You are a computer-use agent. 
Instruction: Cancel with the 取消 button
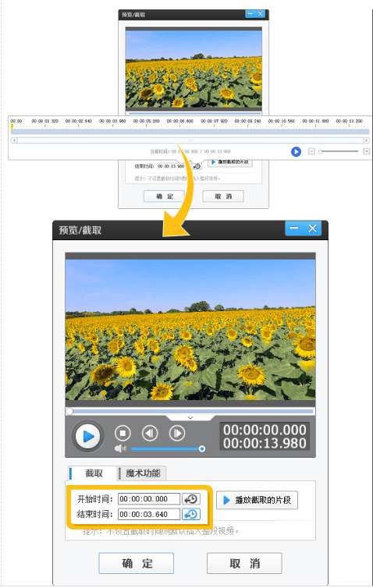(244, 563)
